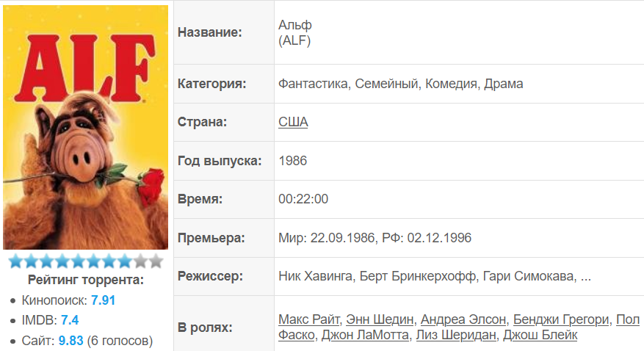Open the США country link
This screenshot has width=644, height=351.
click(293, 122)
